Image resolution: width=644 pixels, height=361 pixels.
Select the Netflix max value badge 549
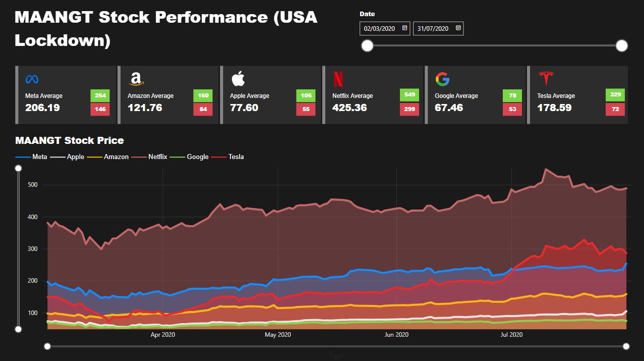point(409,95)
